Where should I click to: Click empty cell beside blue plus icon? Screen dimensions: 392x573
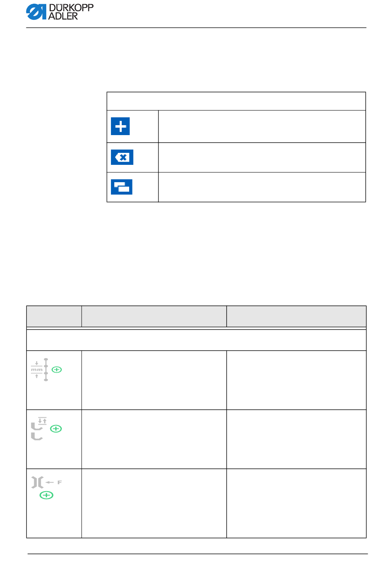tap(262, 126)
